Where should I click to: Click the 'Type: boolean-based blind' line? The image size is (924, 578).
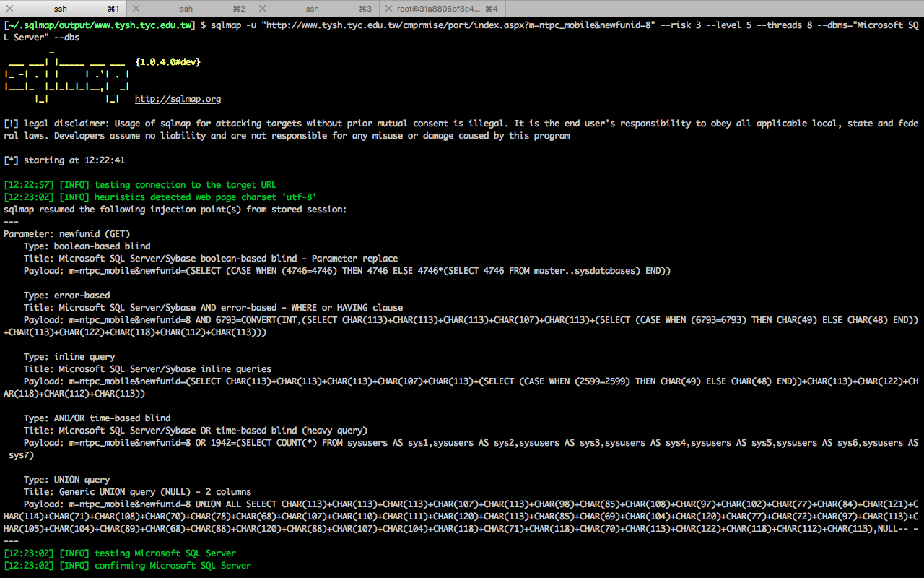click(x=87, y=246)
